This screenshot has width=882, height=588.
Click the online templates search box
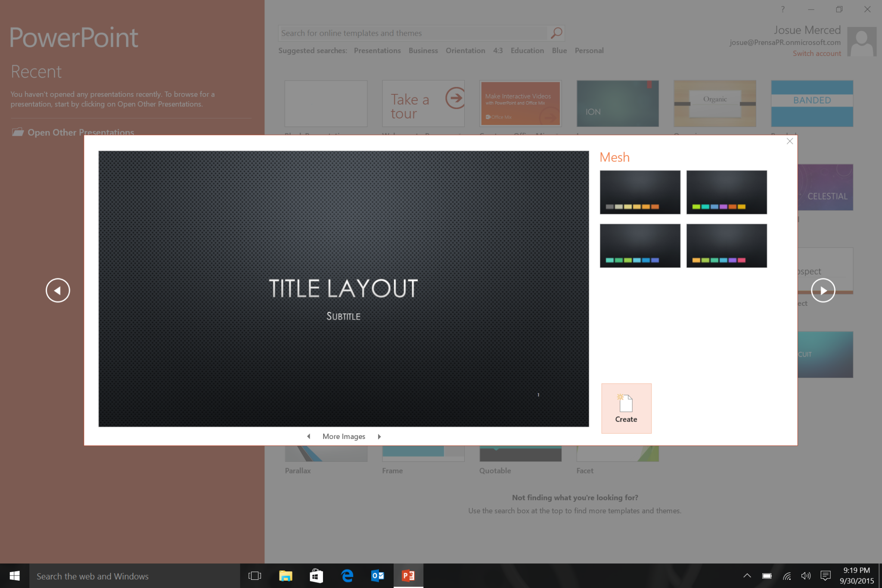(413, 33)
